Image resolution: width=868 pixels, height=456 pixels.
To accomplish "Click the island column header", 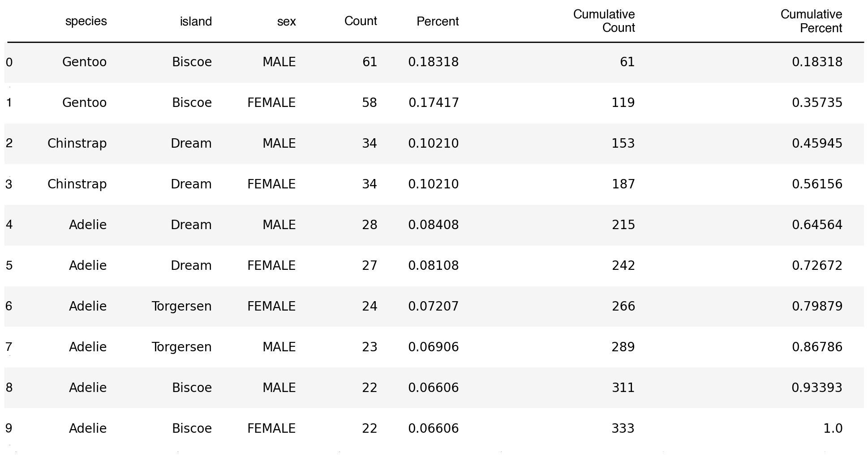I will [196, 21].
